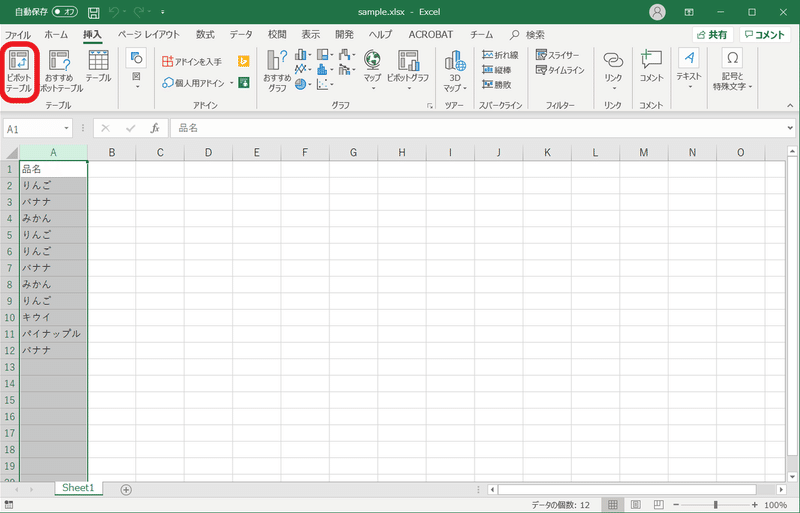Screen dimensions: 800x513
Task: Open the ribbon display options icon
Action: [689, 12]
